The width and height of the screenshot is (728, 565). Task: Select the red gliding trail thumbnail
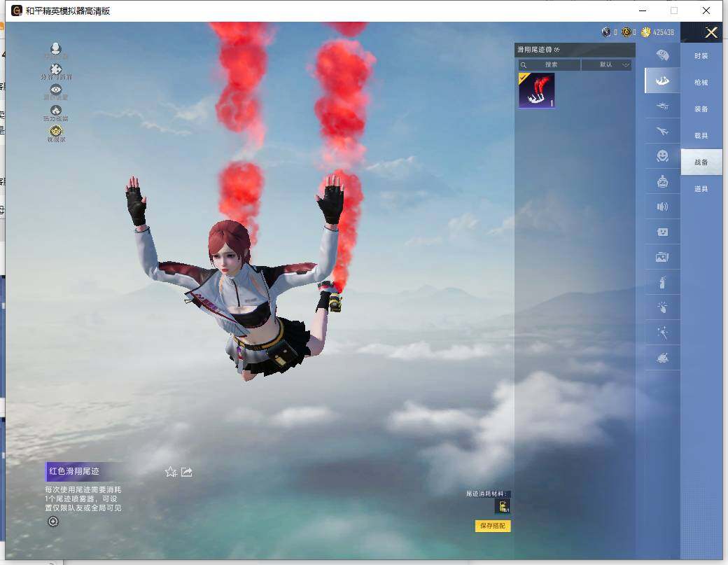pyautogui.click(x=537, y=90)
